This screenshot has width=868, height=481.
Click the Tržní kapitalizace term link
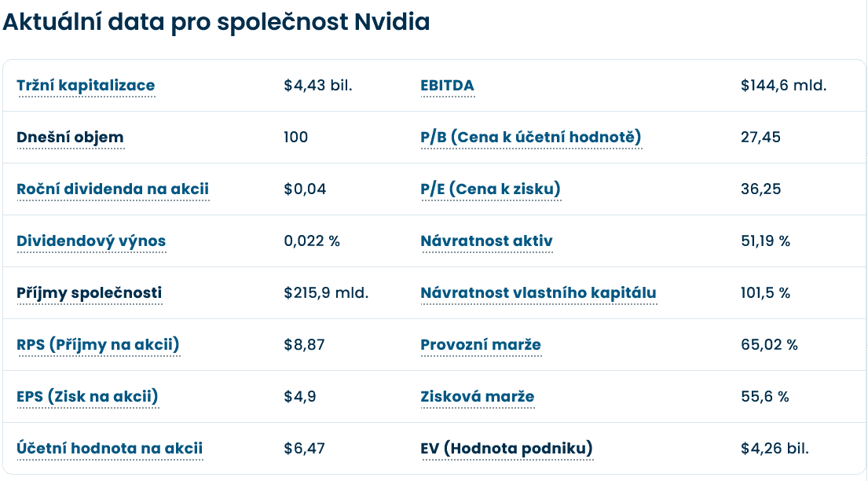click(86, 86)
